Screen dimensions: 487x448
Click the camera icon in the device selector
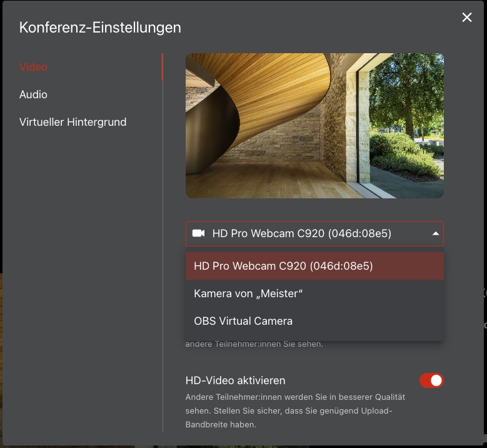(199, 233)
